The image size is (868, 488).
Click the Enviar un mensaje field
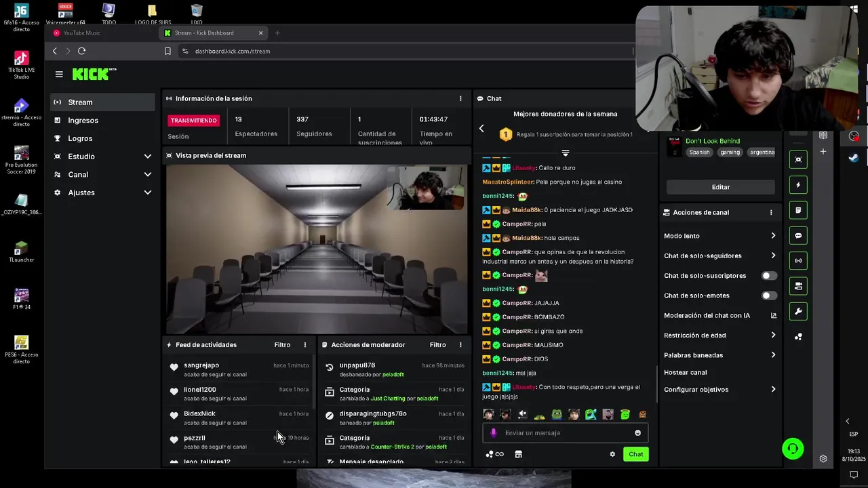pos(566,433)
